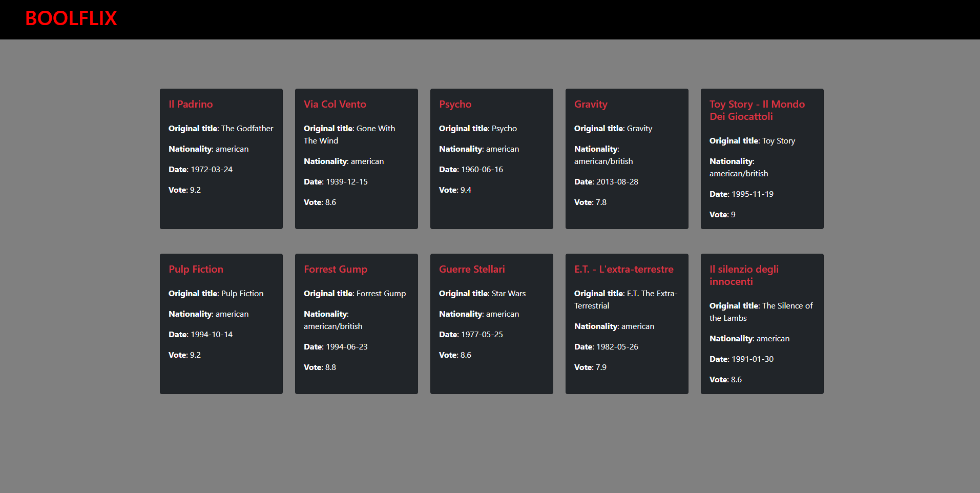Click the BOOLFLIX logo
Screen dimensions: 980x493
point(71,18)
